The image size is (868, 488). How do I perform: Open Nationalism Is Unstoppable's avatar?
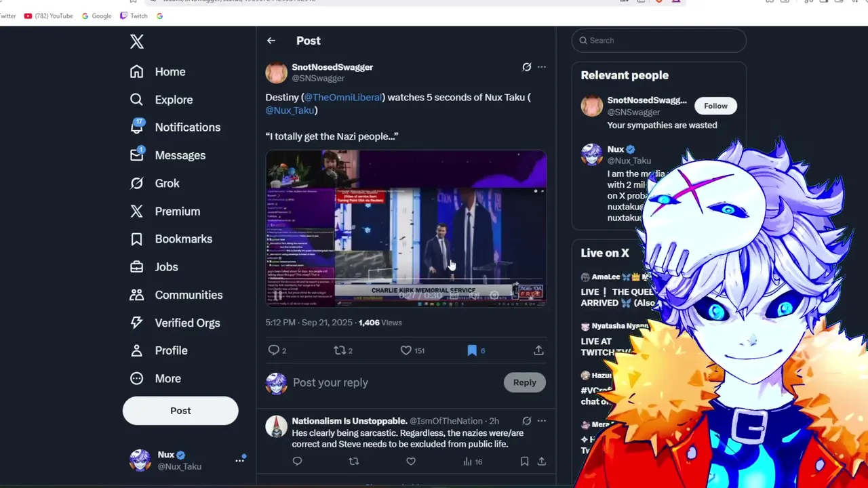coord(276,427)
